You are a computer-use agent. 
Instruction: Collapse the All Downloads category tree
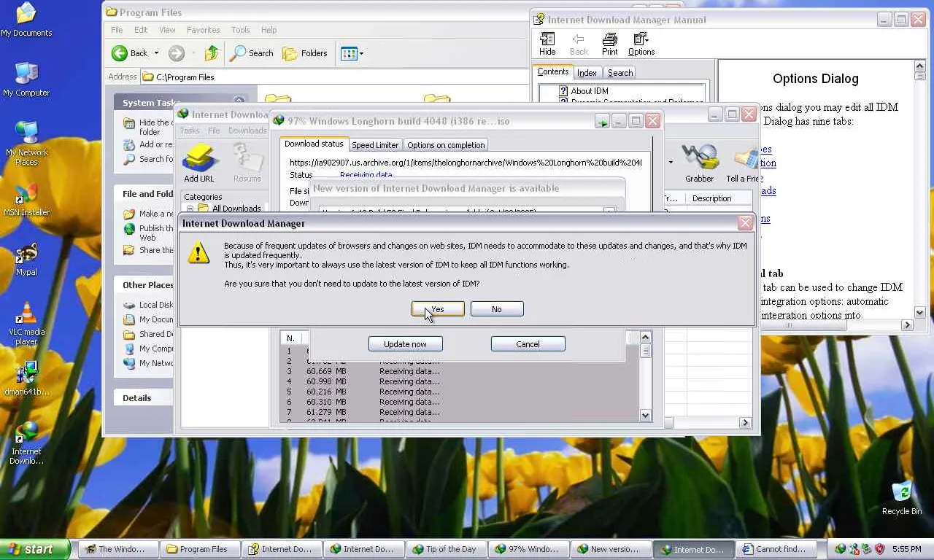pyautogui.click(x=190, y=209)
